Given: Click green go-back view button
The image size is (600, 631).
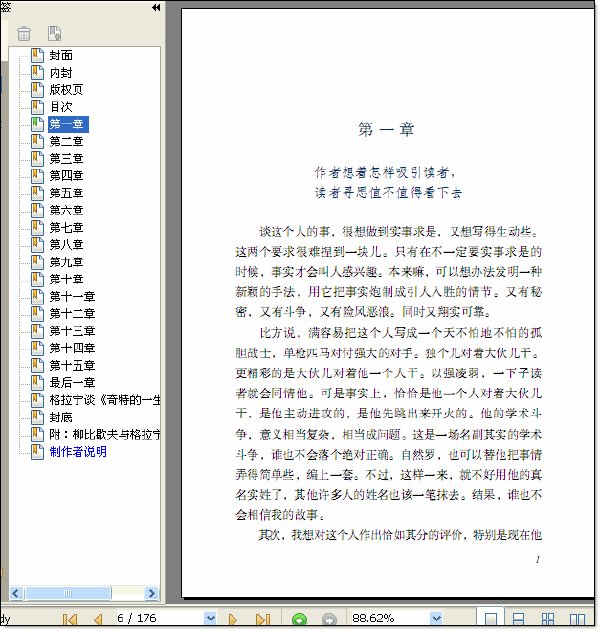Looking at the screenshot, I should tap(299, 619).
